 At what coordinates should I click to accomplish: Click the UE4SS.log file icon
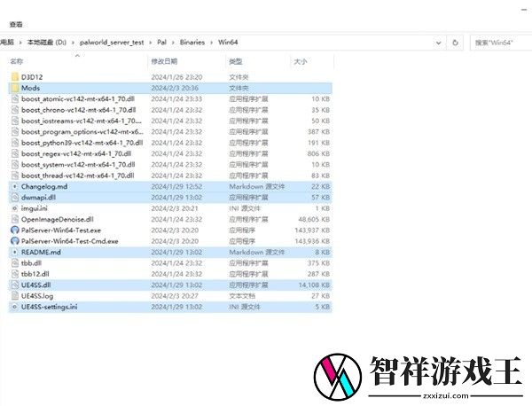coord(14,296)
